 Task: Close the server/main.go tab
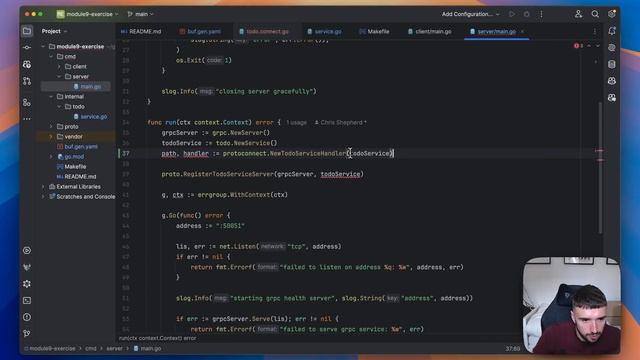pyautogui.click(x=522, y=31)
